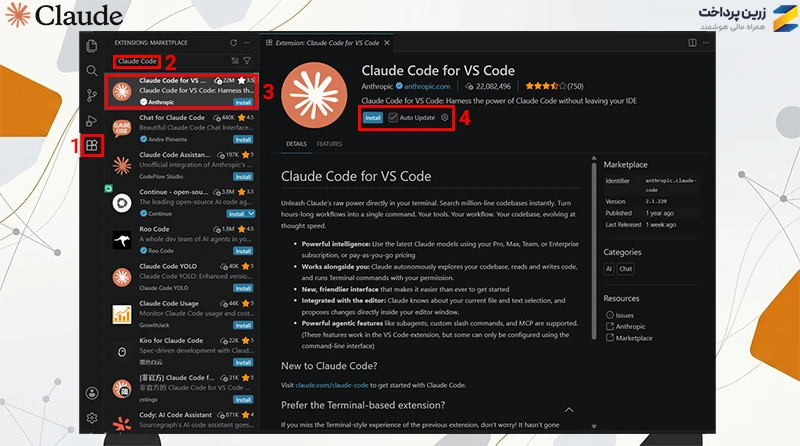800x446 pixels.
Task: Split the editor right
Action: tap(692, 43)
